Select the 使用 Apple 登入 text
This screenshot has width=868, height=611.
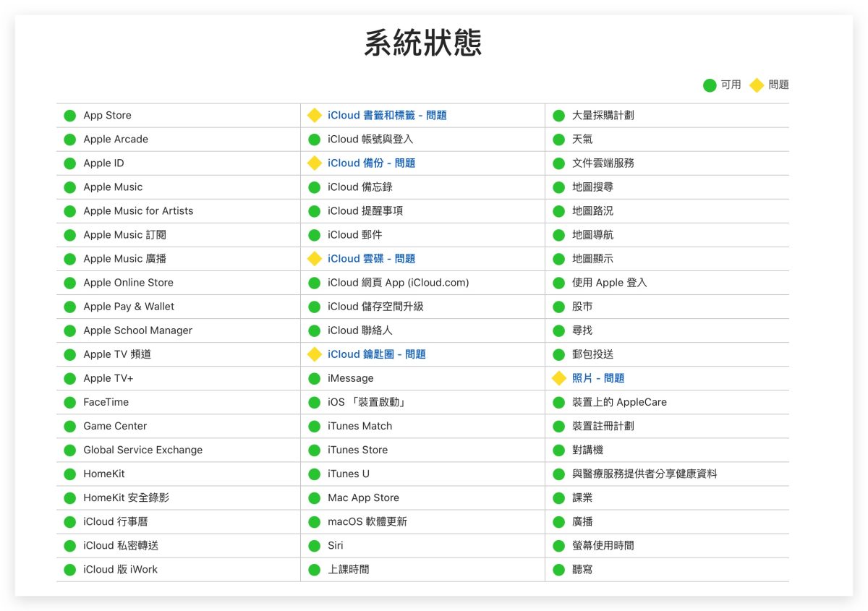point(610,283)
